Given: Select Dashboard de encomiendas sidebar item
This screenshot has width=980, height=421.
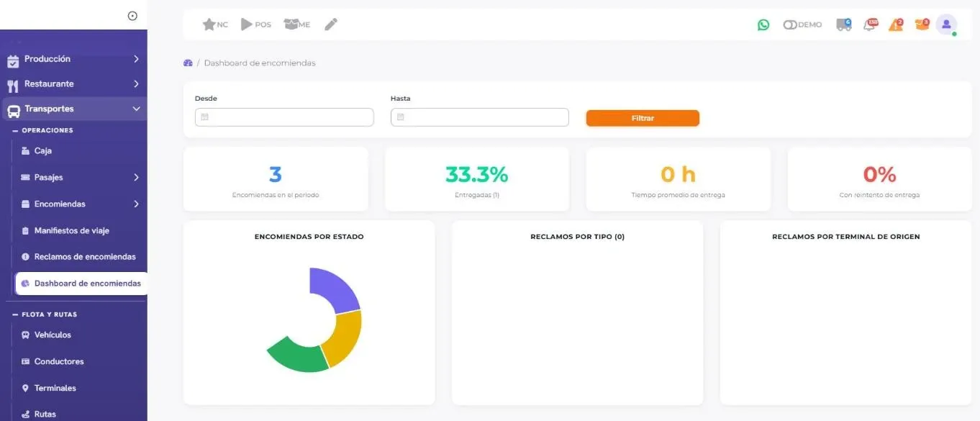Looking at the screenshot, I should tap(81, 284).
